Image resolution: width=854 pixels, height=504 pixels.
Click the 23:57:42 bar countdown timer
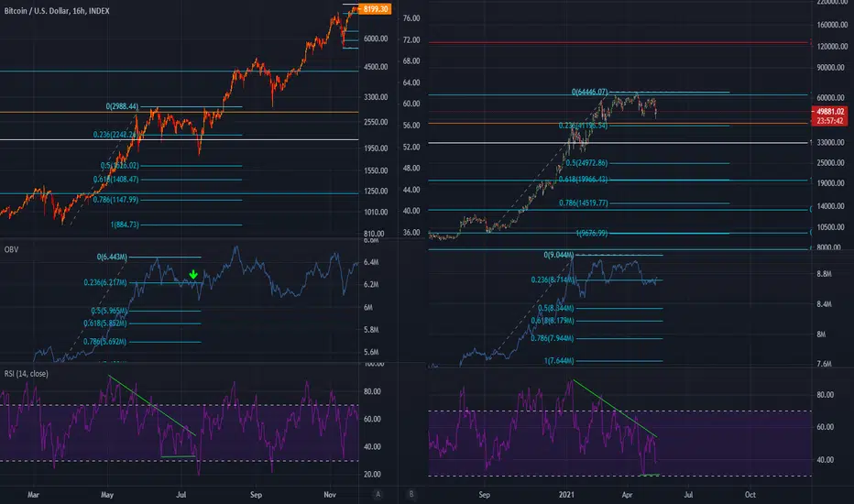click(x=829, y=121)
